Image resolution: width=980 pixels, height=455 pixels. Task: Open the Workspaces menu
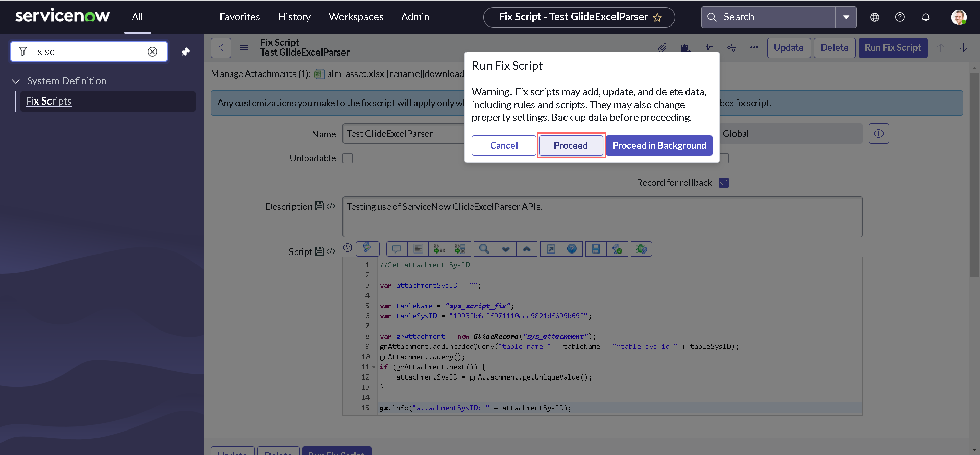click(356, 17)
